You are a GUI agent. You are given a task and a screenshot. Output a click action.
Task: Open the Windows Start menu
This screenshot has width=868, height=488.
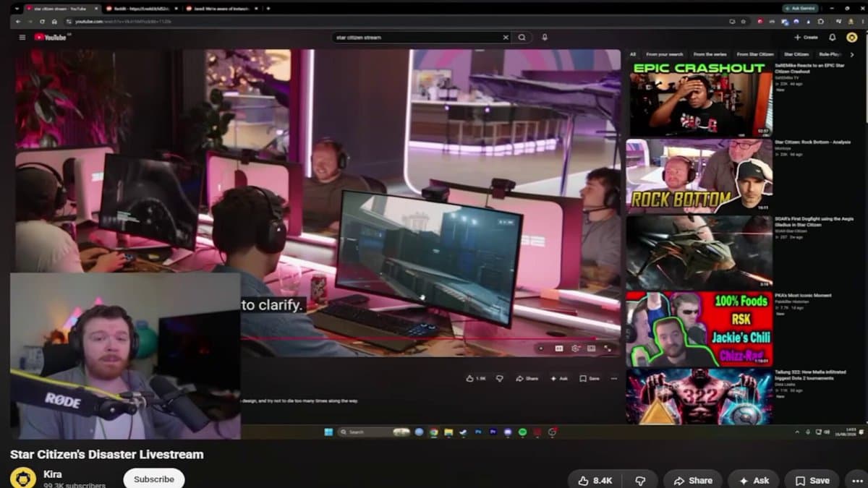(328, 432)
